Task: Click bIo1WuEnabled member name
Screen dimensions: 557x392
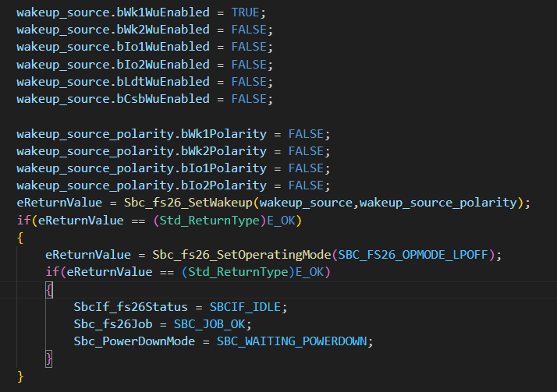Action: pos(163,47)
